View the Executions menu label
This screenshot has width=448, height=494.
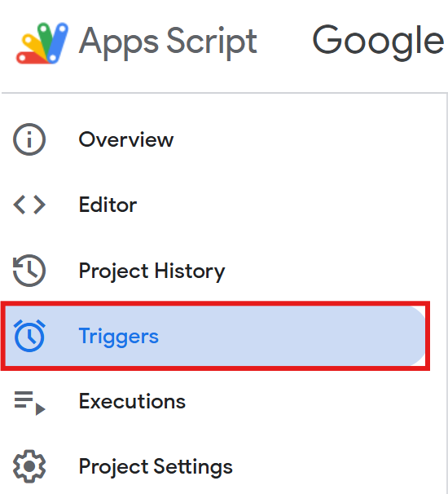click(x=132, y=401)
